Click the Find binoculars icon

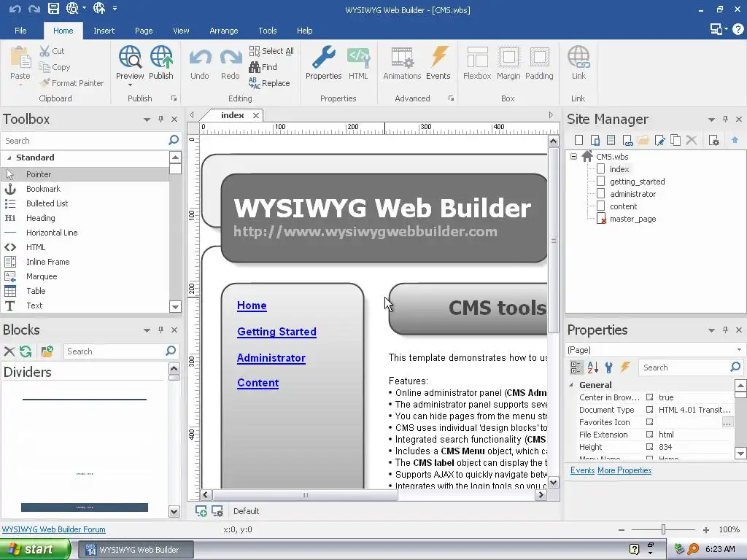point(255,67)
